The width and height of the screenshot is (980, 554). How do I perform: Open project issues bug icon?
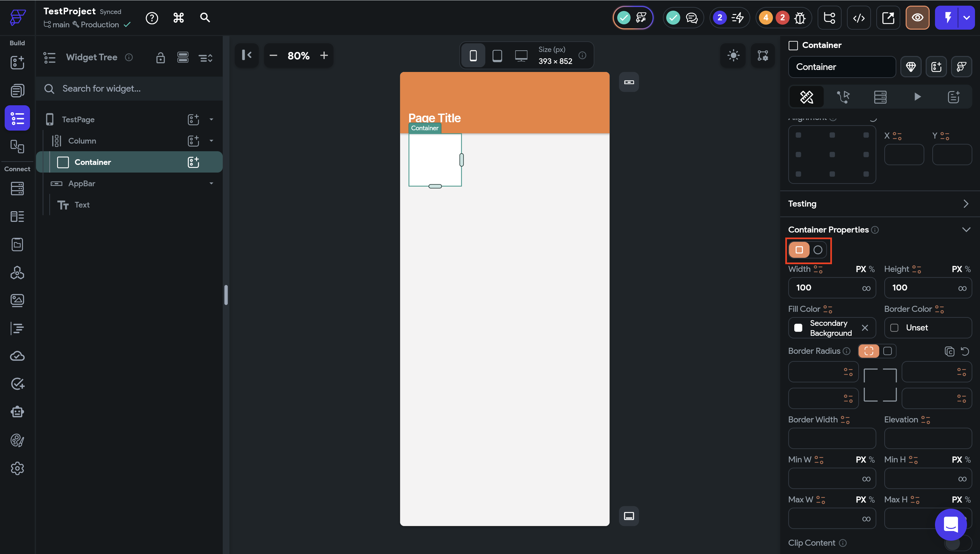tap(800, 18)
